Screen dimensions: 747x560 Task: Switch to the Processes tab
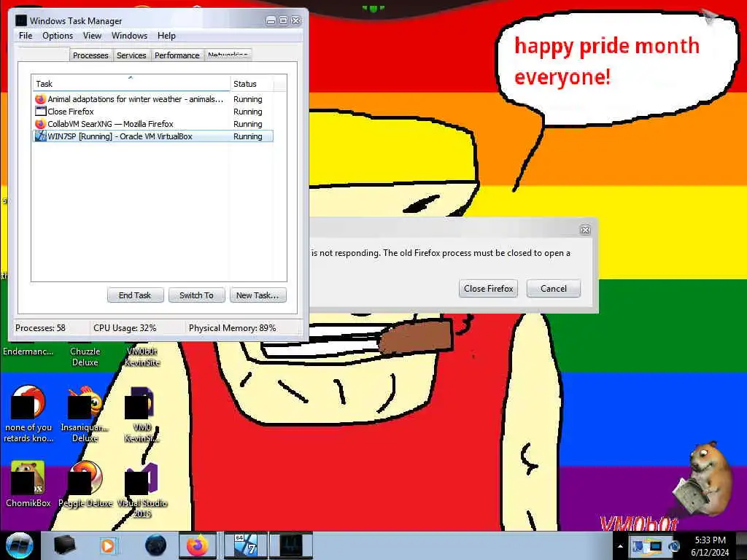pyautogui.click(x=90, y=55)
